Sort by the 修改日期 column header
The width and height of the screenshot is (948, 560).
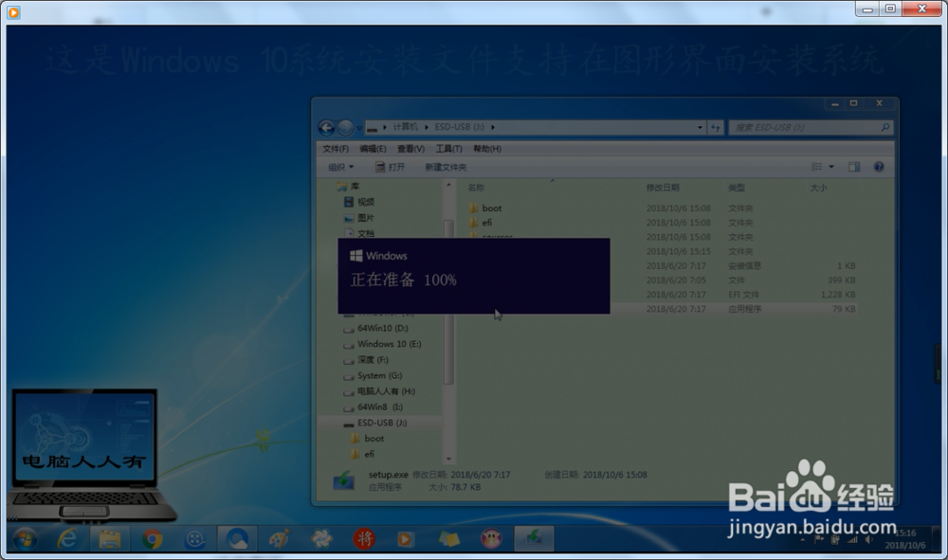[662, 188]
